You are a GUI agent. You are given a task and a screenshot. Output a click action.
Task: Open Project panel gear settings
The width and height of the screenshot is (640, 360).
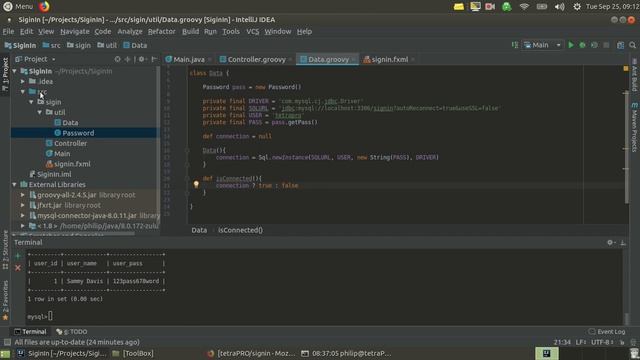[x=142, y=59]
